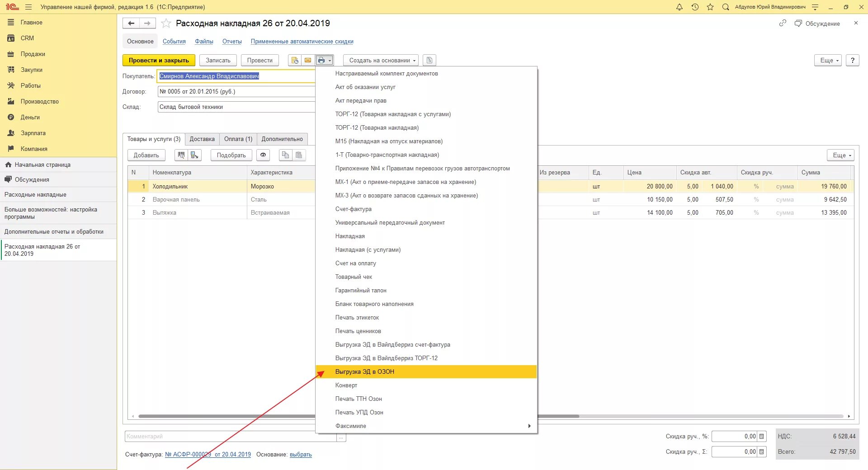The width and height of the screenshot is (868, 470).
Task: Open favorites star in title bar
Action: pos(710,7)
